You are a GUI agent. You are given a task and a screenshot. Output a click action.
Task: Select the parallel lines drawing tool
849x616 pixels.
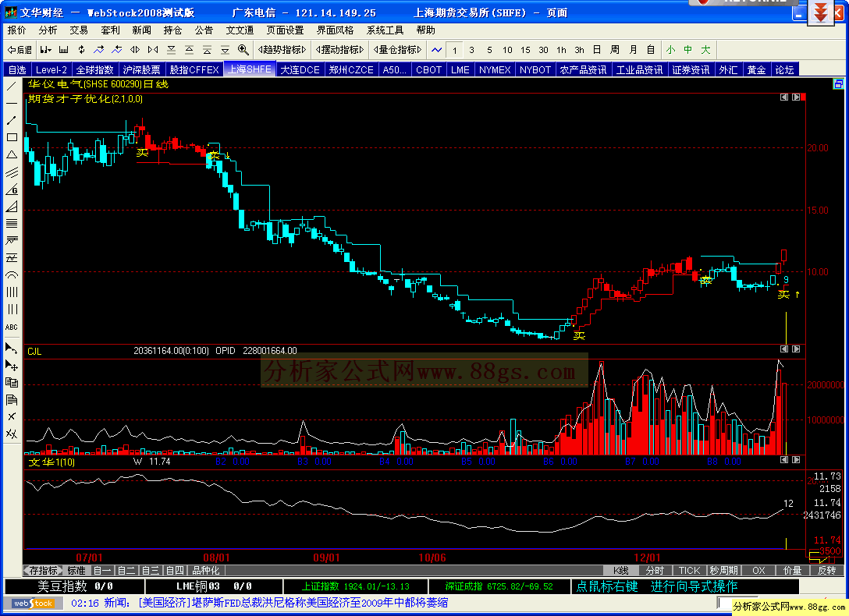click(x=12, y=172)
